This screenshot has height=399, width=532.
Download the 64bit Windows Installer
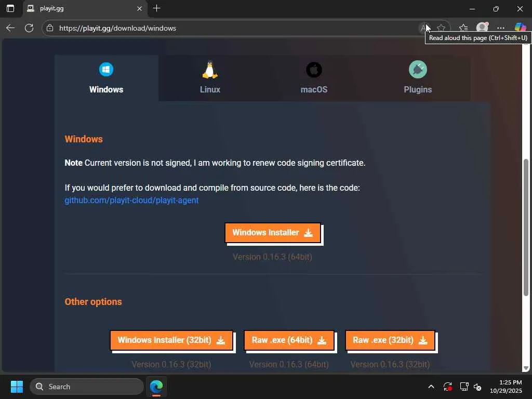click(273, 233)
